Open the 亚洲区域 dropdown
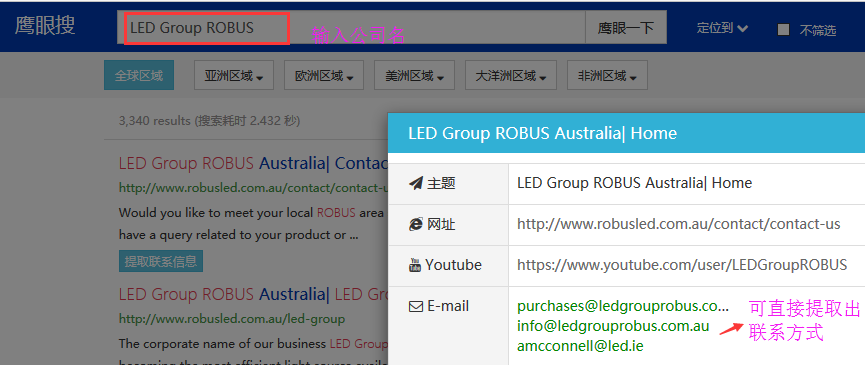Viewport: 865px width, 365px height. (x=234, y=76)
